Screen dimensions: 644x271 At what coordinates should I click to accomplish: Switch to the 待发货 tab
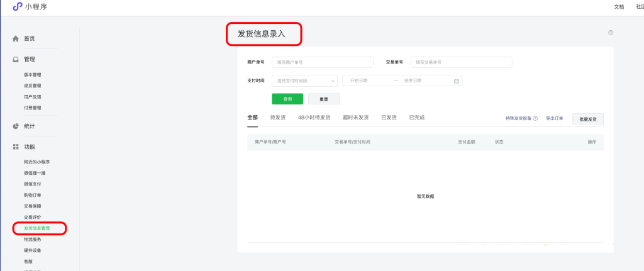(x=277, y=118)
